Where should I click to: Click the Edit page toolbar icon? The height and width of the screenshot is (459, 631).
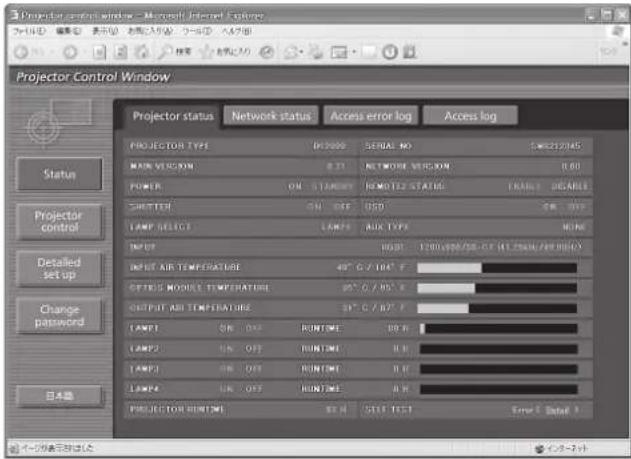tap(339, 52)
